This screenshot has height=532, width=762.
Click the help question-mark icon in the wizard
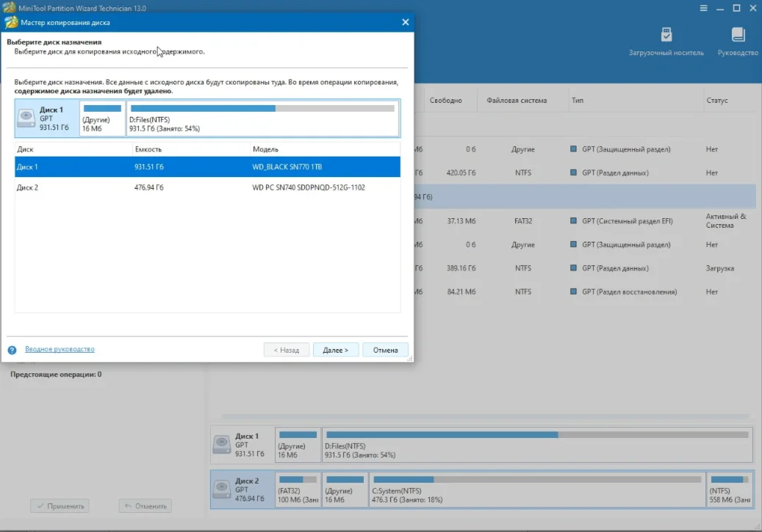11,350
